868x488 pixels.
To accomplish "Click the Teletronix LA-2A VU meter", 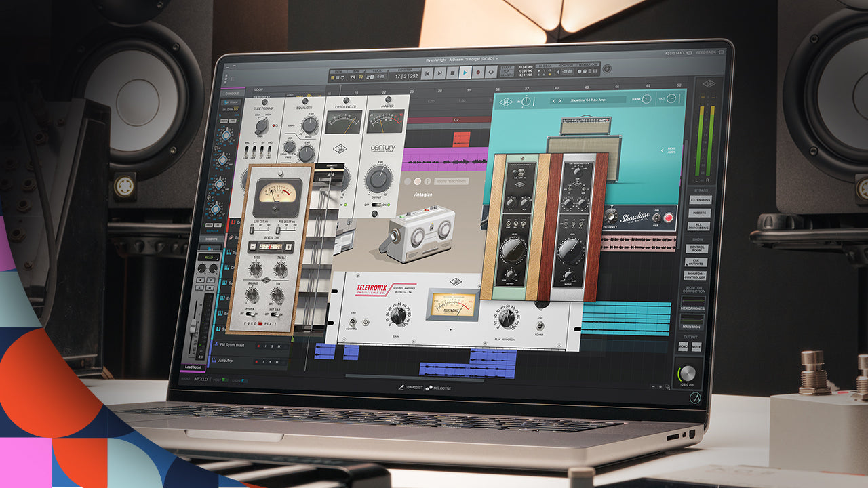I will tap(452, 304).
